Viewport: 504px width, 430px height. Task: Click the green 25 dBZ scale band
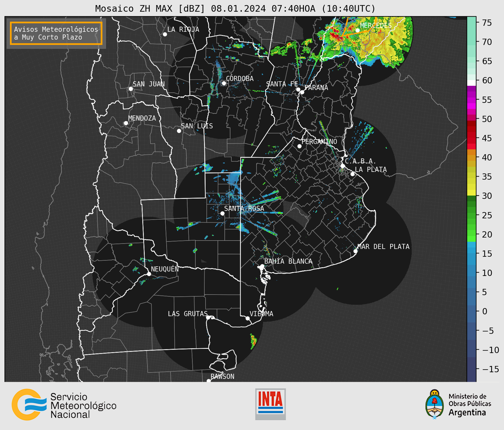(471, 215)
